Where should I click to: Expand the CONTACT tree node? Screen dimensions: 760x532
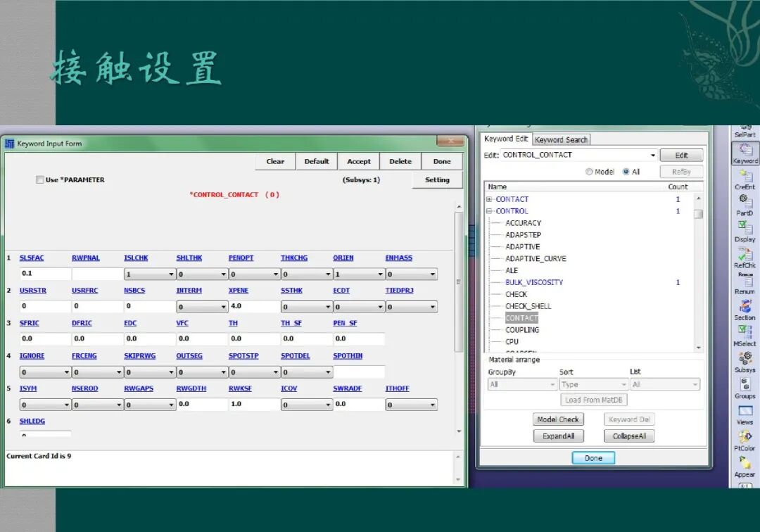[x=489, y=199]
